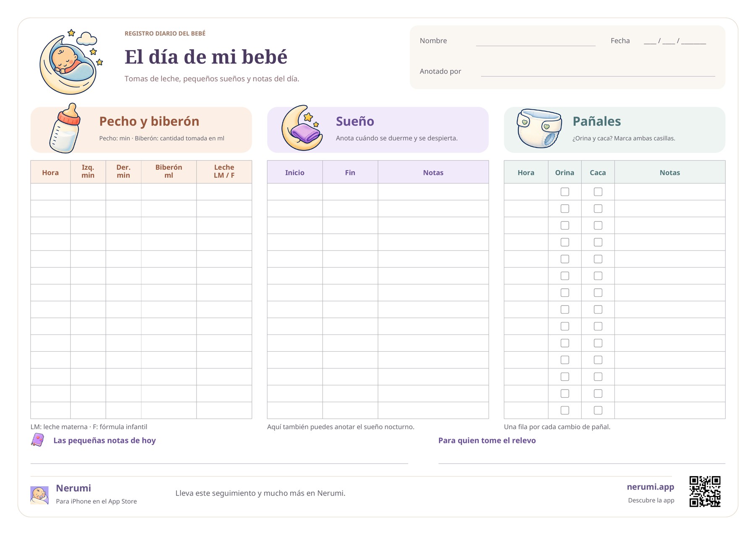Click the notes line under el relevo
The height and width of the screenshot is (535, 756).
(582, 463)
